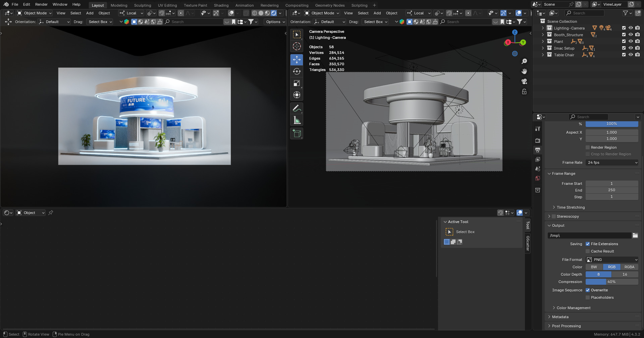Hide the Booth_Structure collection with eye icon
644x338 pixels.
point(631,35)
